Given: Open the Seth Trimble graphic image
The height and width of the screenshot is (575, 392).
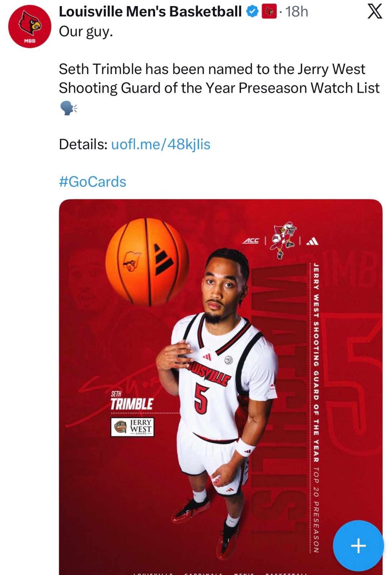Looking at the screenshot, I should pos(221,387).
